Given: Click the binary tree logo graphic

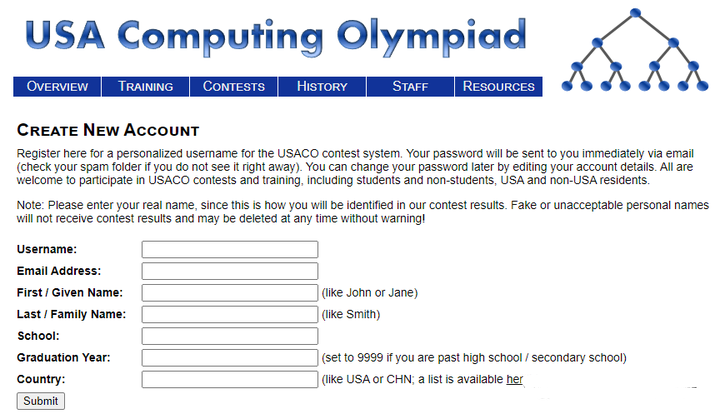Looking at the screenshot, I should (634, 50).
